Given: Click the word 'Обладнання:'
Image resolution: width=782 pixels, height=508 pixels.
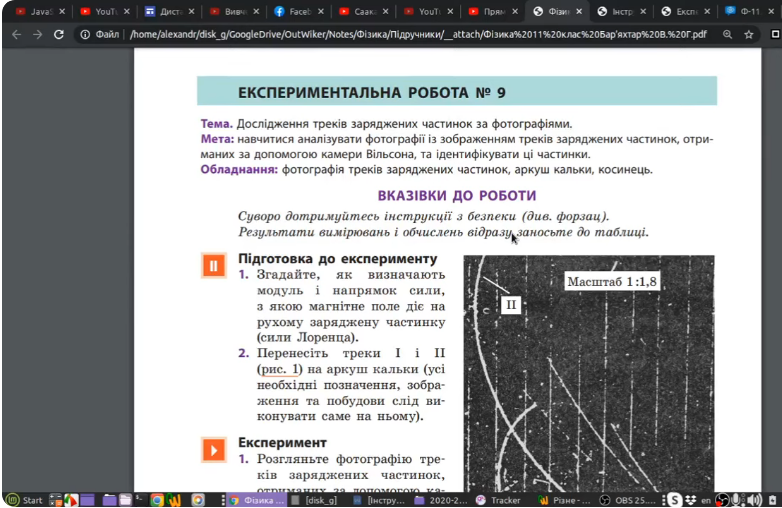Looking at the screenshot, I should [239, 170].
